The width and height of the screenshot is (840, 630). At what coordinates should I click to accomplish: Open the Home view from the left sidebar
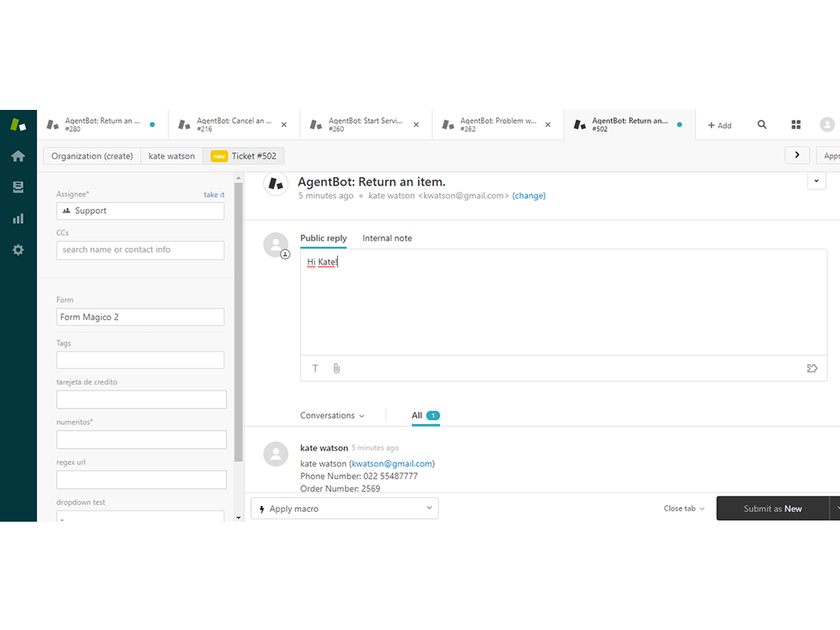tap(17, 156)
